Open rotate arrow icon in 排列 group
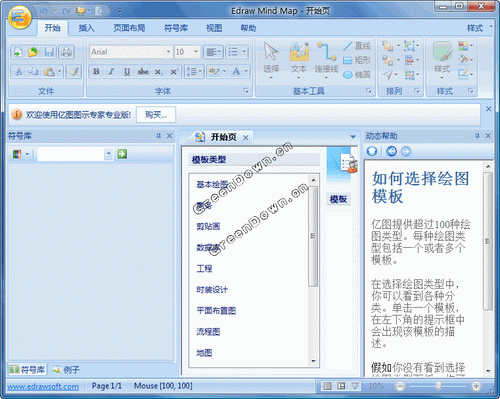Screen dimensions: 500x399 pos(391,75)
